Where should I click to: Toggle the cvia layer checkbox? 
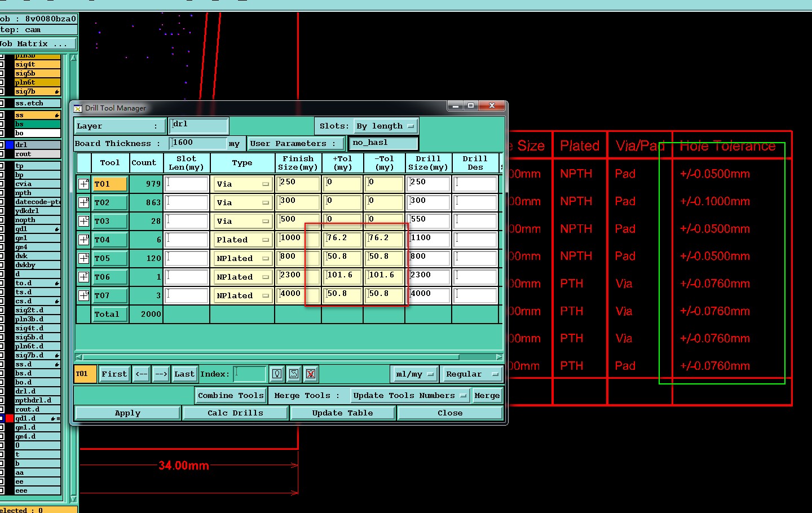[2, 184]
